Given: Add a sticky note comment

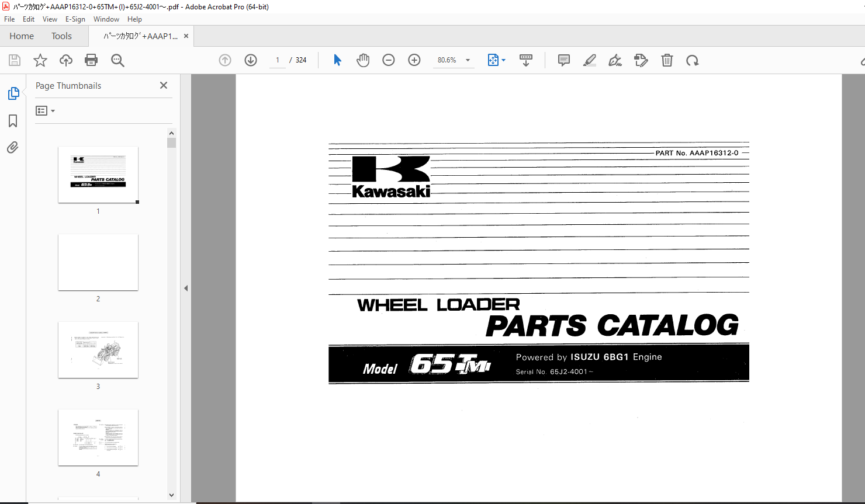Looking at the screenshot, I should 564,60.
